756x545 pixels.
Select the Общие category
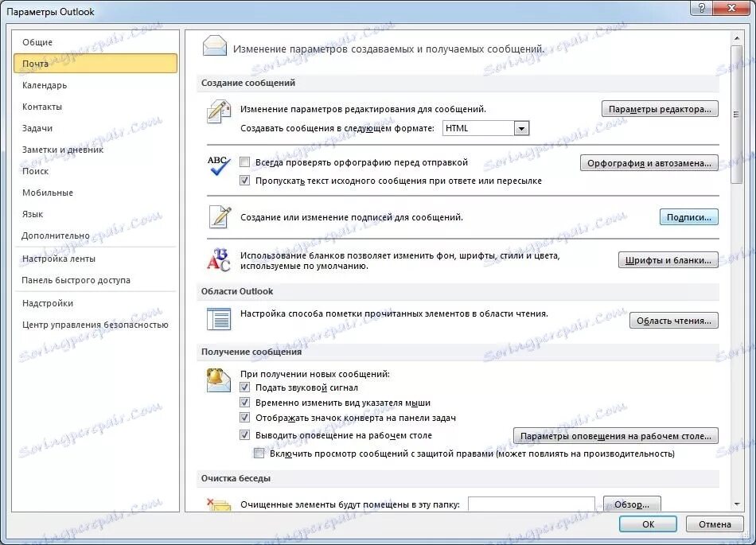95,42
